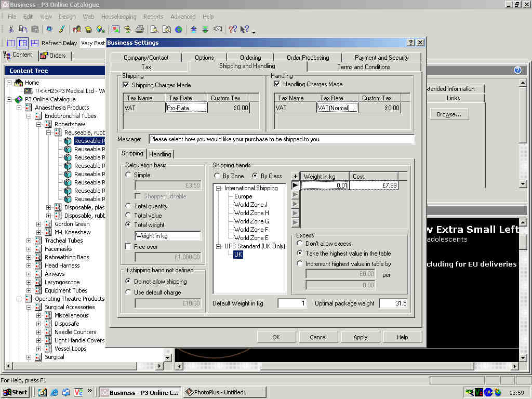
Task: Click the Browse... button
Action: coord(449,114)
